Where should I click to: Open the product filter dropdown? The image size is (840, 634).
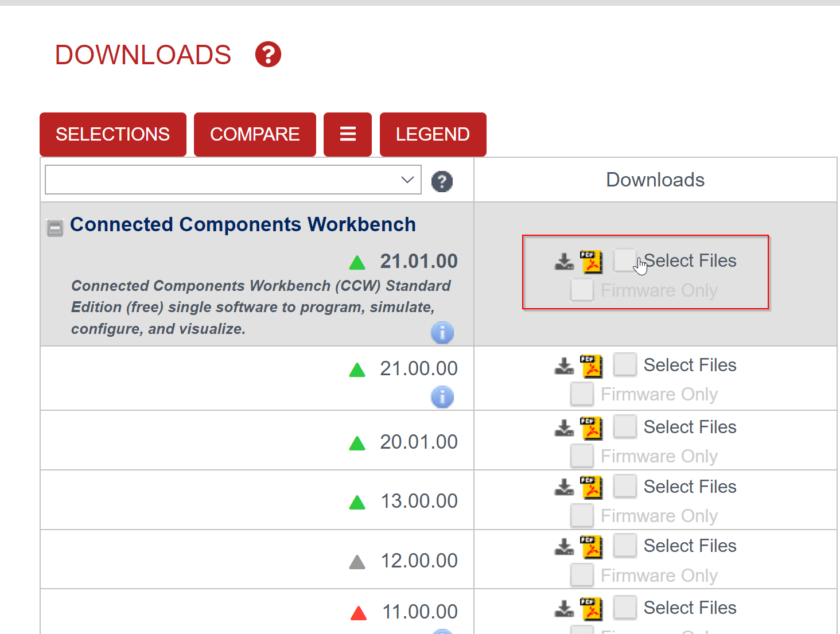tap(233, 180)
